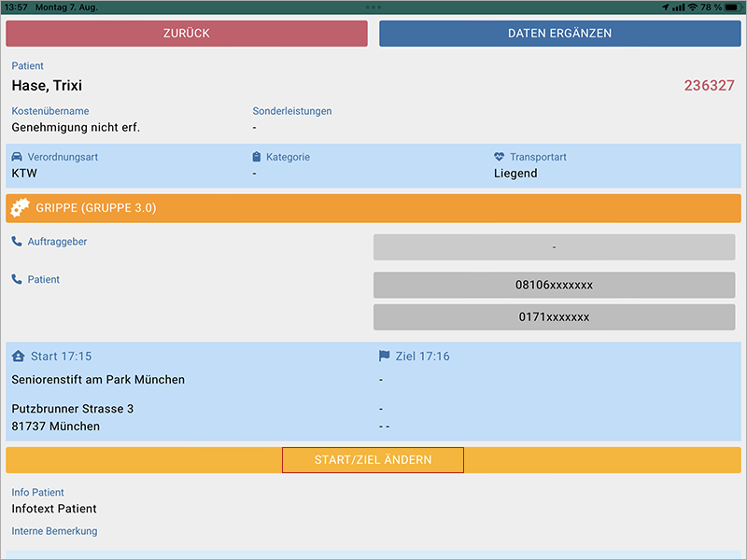Tap the empty Auftraggeber phone field

point(554,247)
